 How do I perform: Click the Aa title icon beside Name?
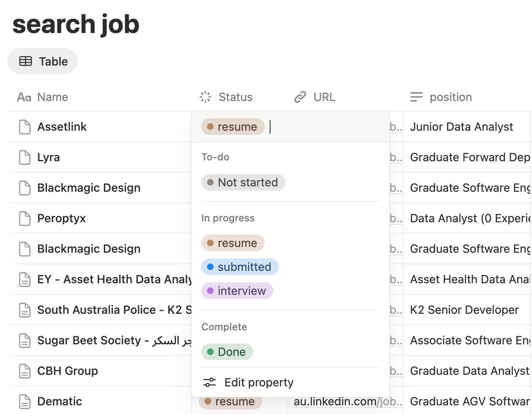tap(24, 97)
